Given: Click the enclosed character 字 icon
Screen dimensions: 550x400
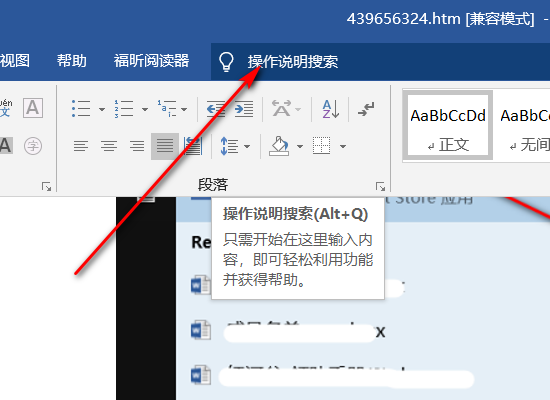Looking at the screenshot, I should [x=33, y=146].
